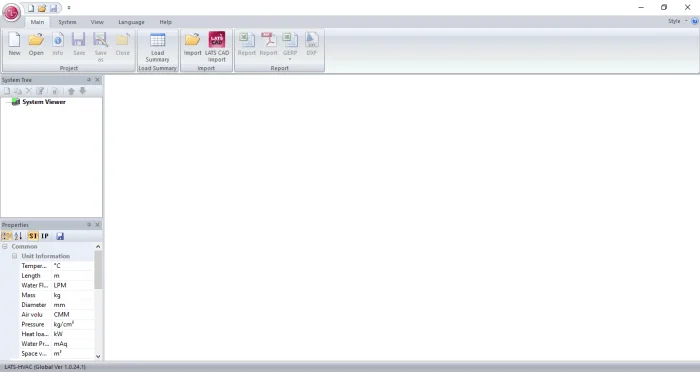Viewport: 700px width, 372px height.
Task: Close the System Tree panel
Action: (x=98, y=80)
